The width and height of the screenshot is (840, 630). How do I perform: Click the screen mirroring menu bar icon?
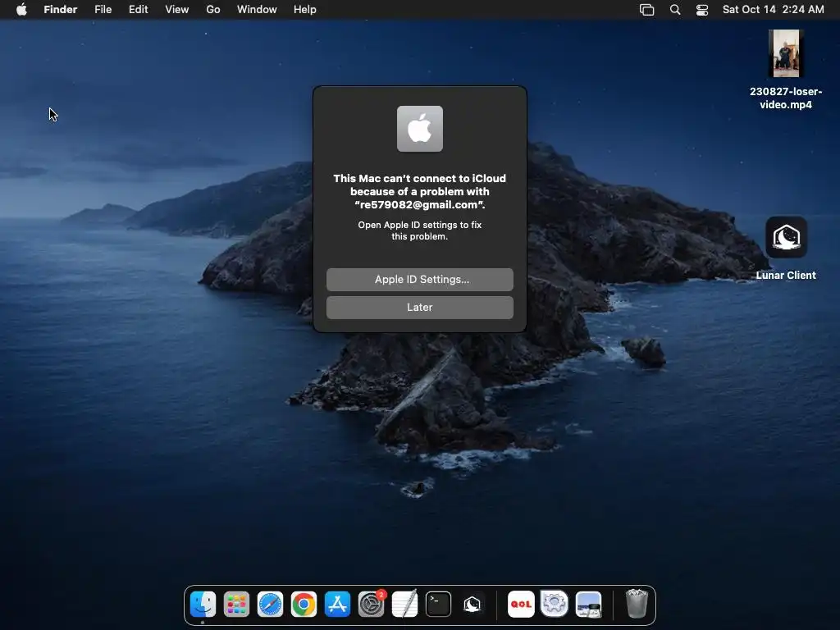pyautogui.click(x=646, y=10)
